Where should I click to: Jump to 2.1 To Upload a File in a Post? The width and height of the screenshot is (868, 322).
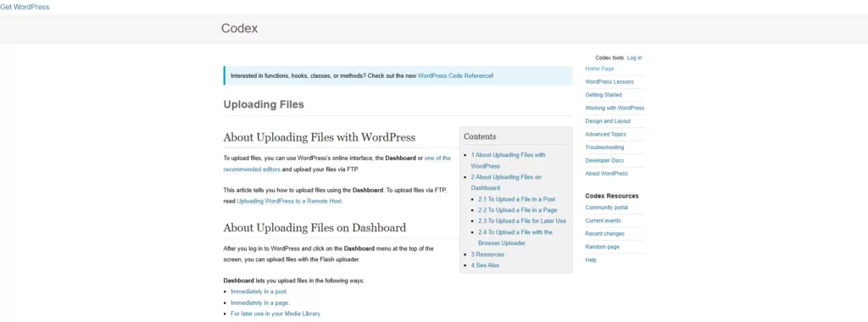pyautogui.click(x=516, y=199)
